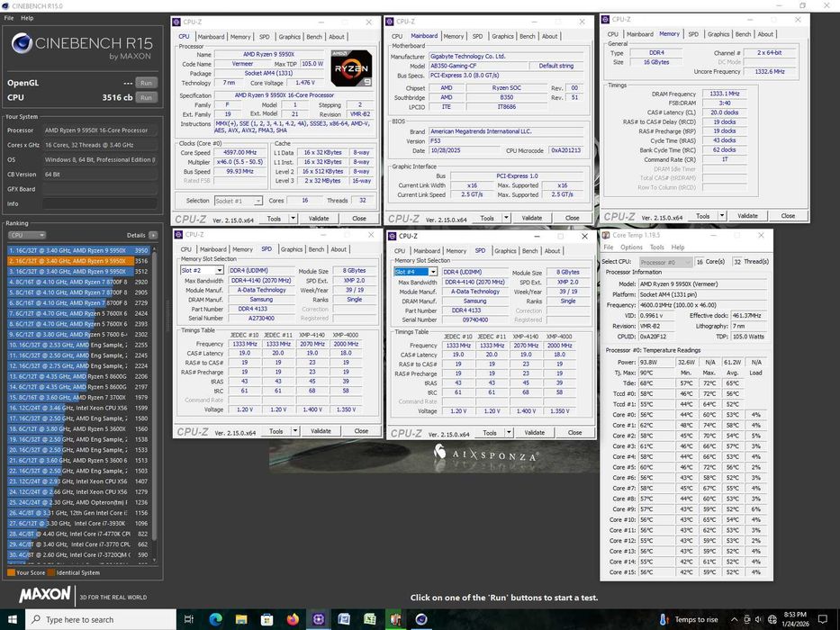
Task: Open the Word taskbar icon
Action: pyautogui.click(x=344, y=619)
